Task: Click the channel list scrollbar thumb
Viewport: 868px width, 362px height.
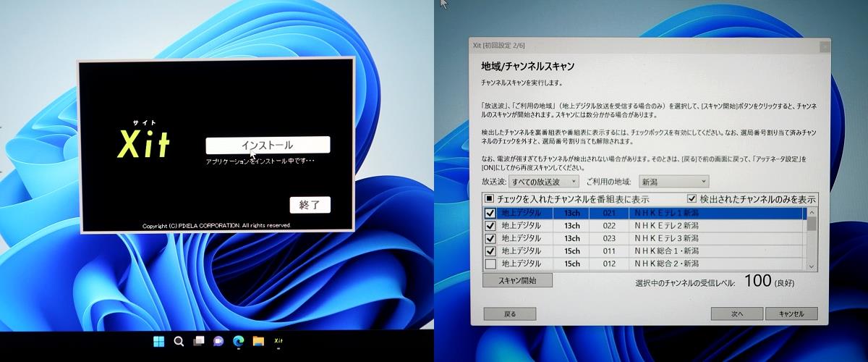Action: pyautogui.click(x=812, y=224)
